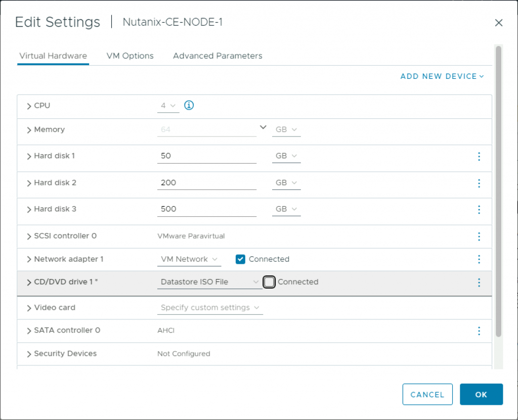This screenshot has height=420, width=518.
Task: Select the Hard disk 2 size field
Action: pyautogui.click(x=206, y=182)
